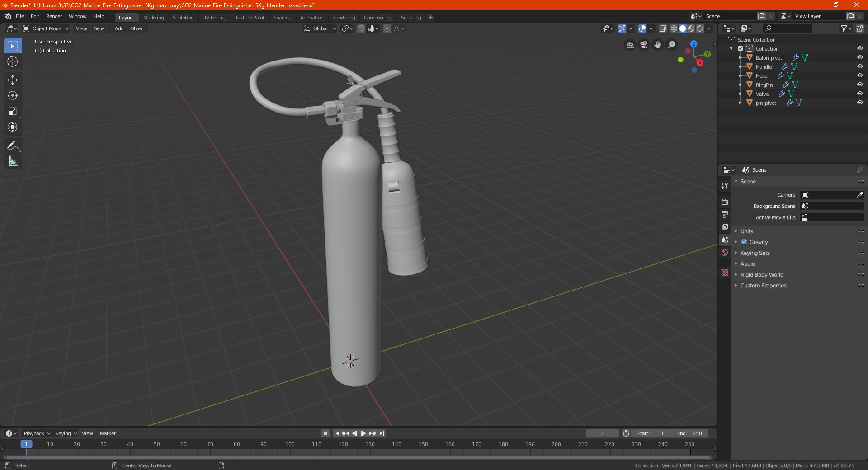Switch to the UV Editing workspace tab
This screenshot has height=470, width=868.
(x=214, y=18)
